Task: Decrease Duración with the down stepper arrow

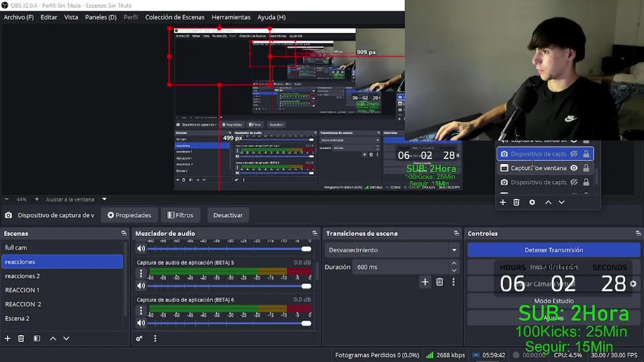Action: click(454, 270)
